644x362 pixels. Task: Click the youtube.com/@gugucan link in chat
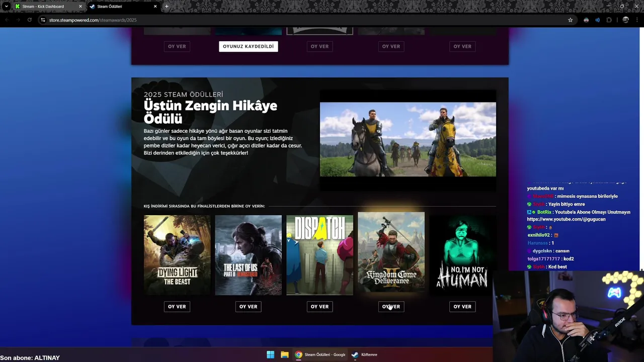click(566, 219)
